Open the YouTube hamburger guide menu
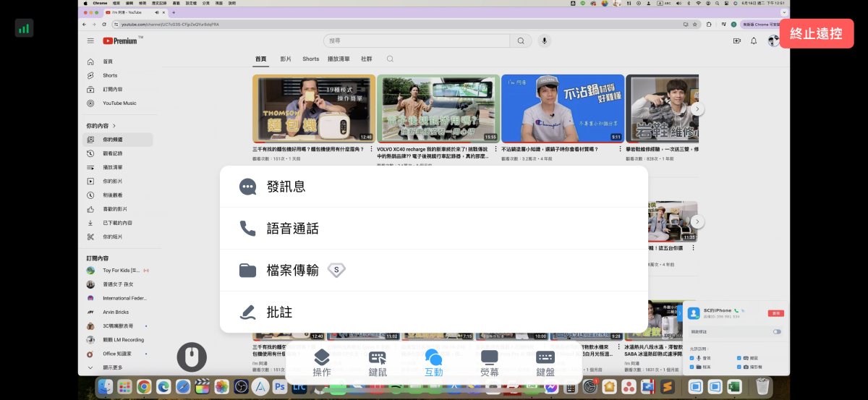 point(90,41)
